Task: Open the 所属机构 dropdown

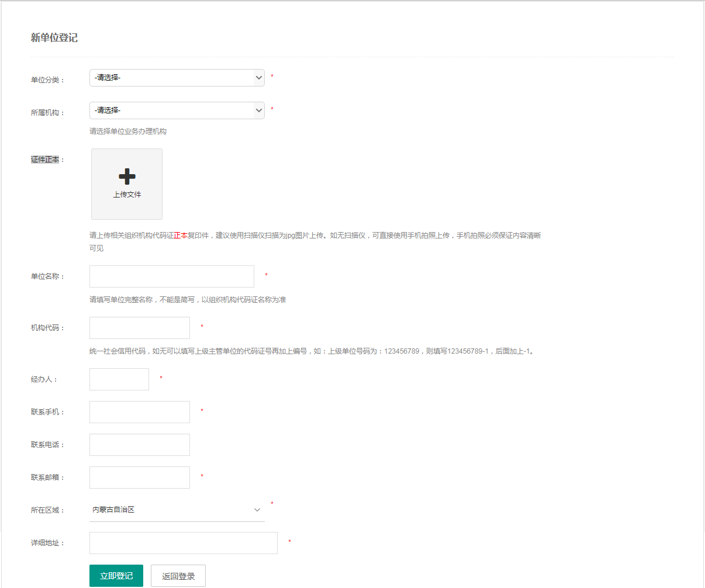Action: [177, 110]
